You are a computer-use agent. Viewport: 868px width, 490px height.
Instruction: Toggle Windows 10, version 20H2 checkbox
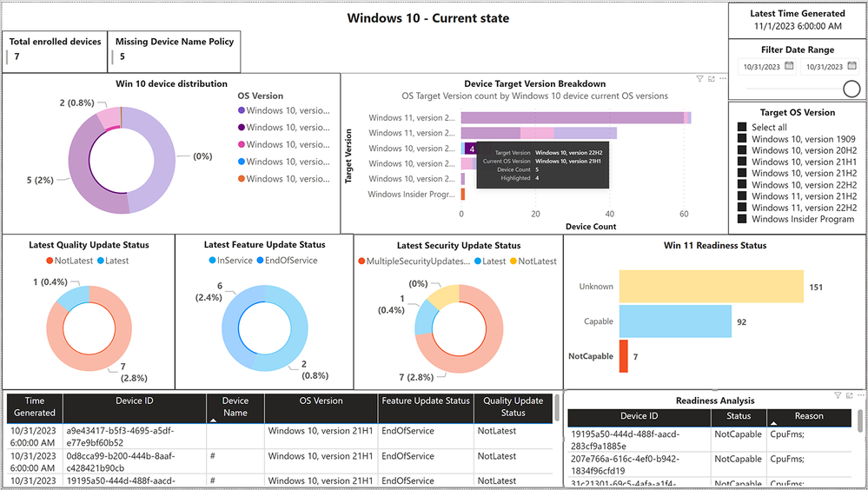[x=742, y=150]
